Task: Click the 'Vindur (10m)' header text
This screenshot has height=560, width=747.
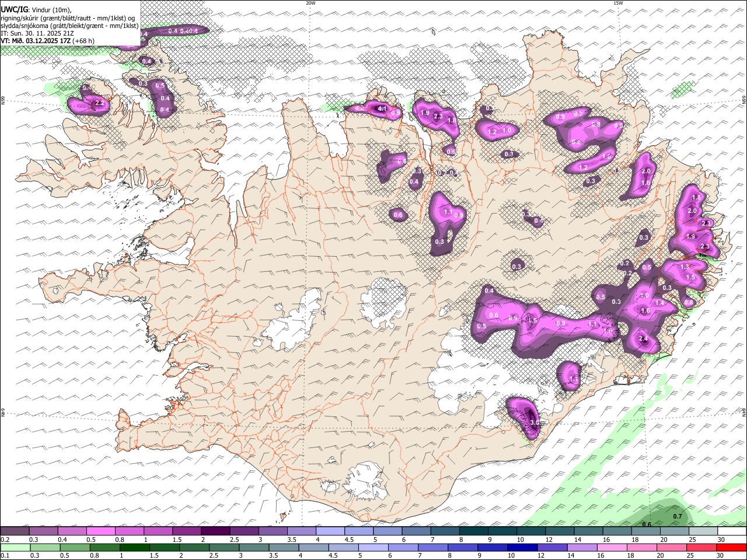Action: (51, 10)
